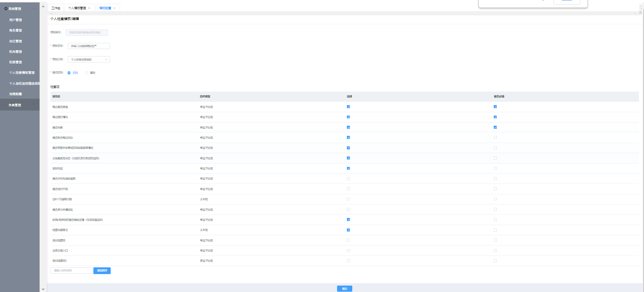This screenshot has height=292, width=644.
Task: Click the 添加附件 button
Action: click(102, 270)
